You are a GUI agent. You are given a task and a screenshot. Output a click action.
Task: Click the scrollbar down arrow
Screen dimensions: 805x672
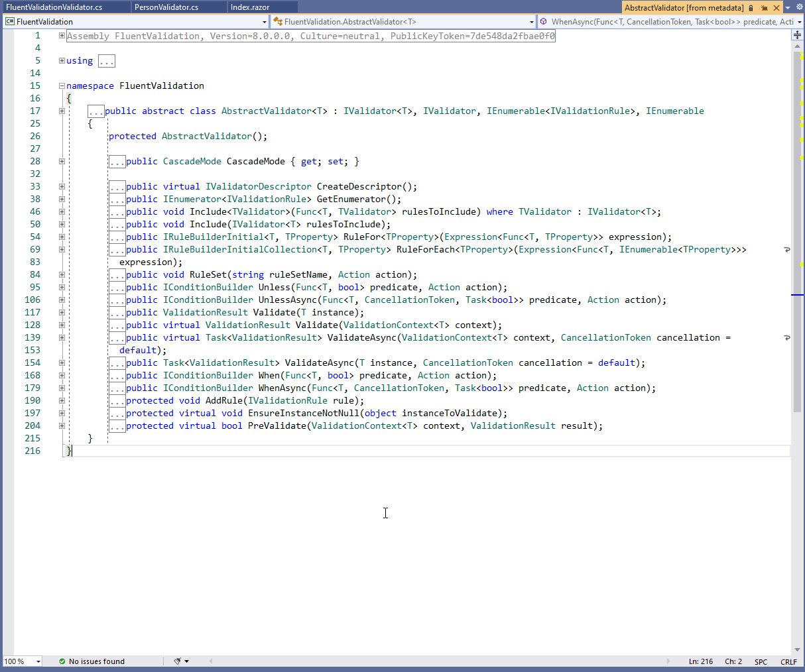[797, 650]
